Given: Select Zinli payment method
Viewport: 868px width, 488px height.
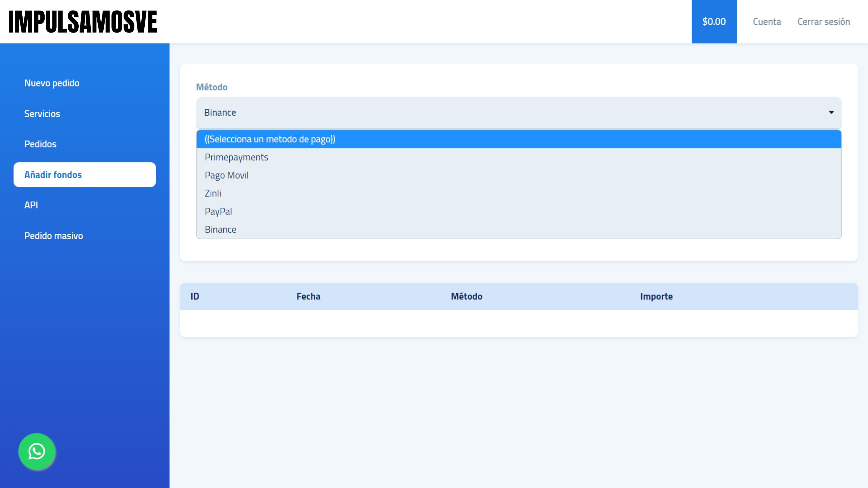Looking at the screenshot, I should coord(213,193).
